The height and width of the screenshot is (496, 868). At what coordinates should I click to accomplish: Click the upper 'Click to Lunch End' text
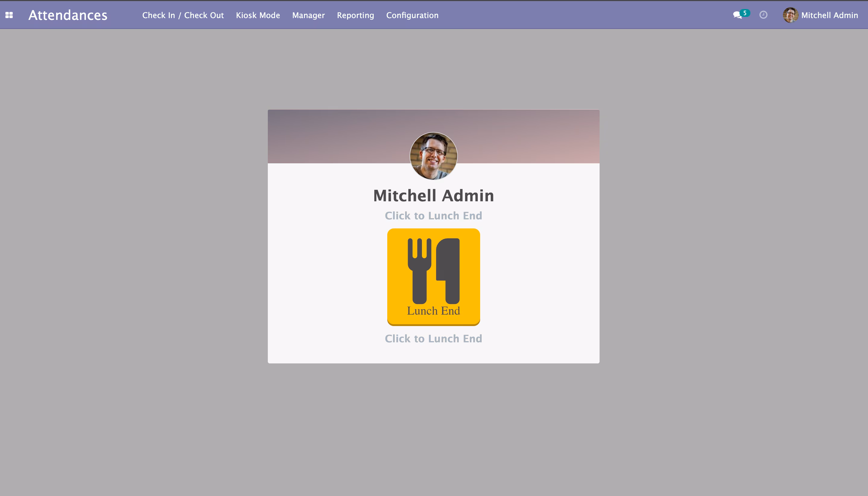[433, 216]
